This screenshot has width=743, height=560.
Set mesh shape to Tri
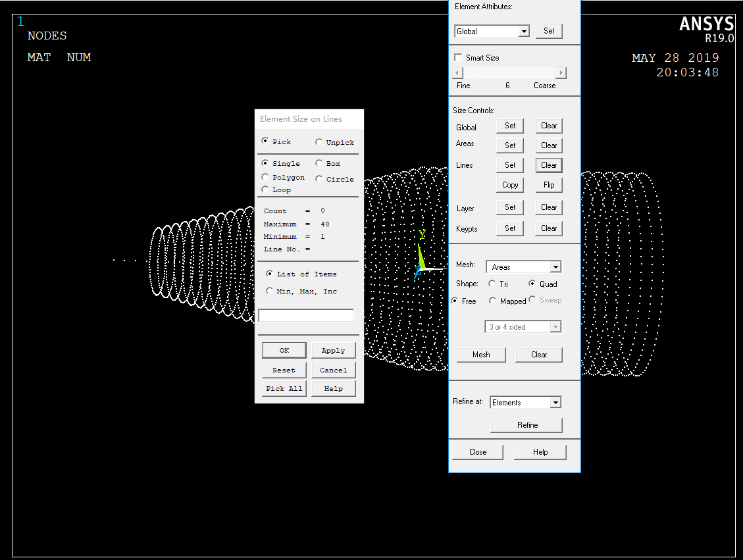pos(492,284)
